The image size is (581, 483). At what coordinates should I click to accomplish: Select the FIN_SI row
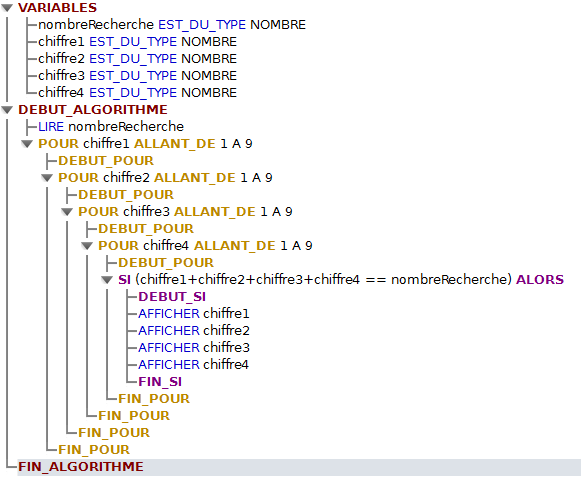pyautogui.click(x=160, y=382)
